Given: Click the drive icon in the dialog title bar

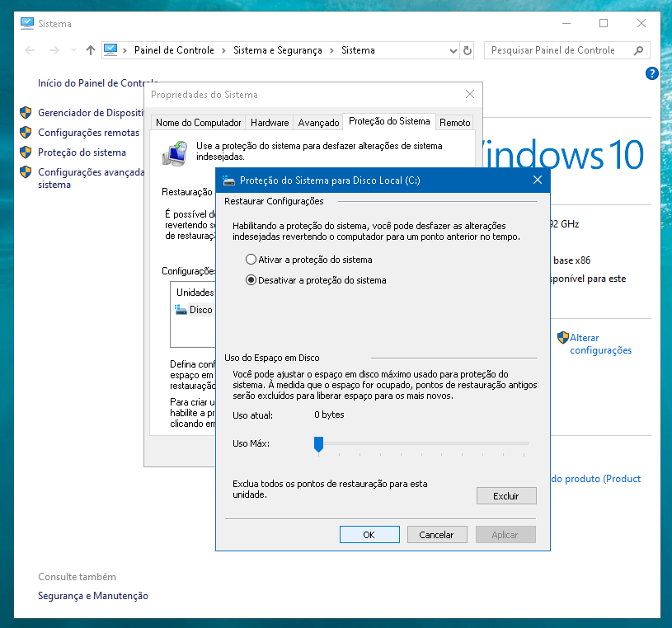Looking at the screenshot, I should pyautogui.click(x=229, y=180).
